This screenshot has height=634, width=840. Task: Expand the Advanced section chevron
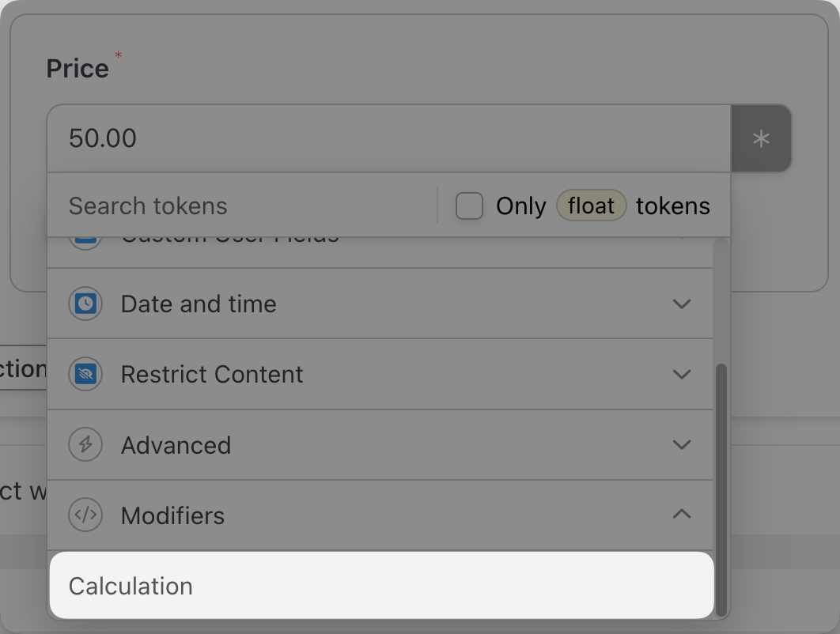point(681,445)
